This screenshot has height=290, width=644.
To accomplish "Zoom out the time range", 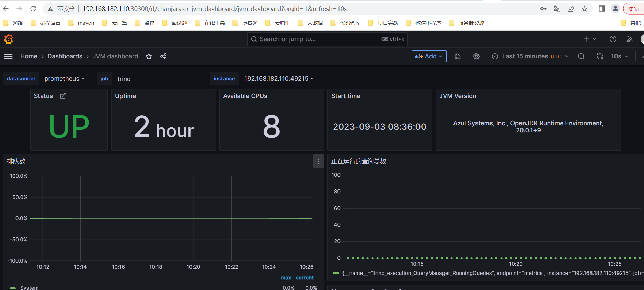I will pyautogui.click(x=581, y=56).
